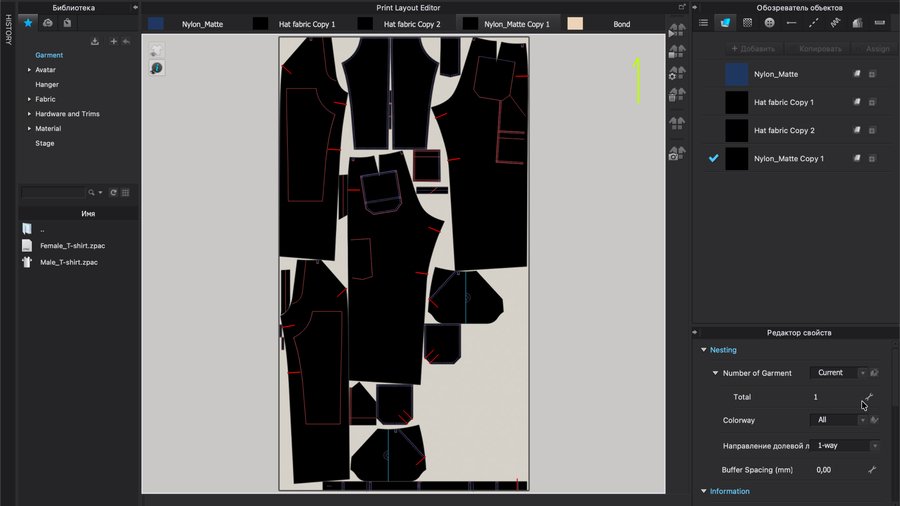Image resolution: width=900 pixels, height=506 pixels.
Task: Select the Nylon_Matte fabric row
Action: point(790,74)
